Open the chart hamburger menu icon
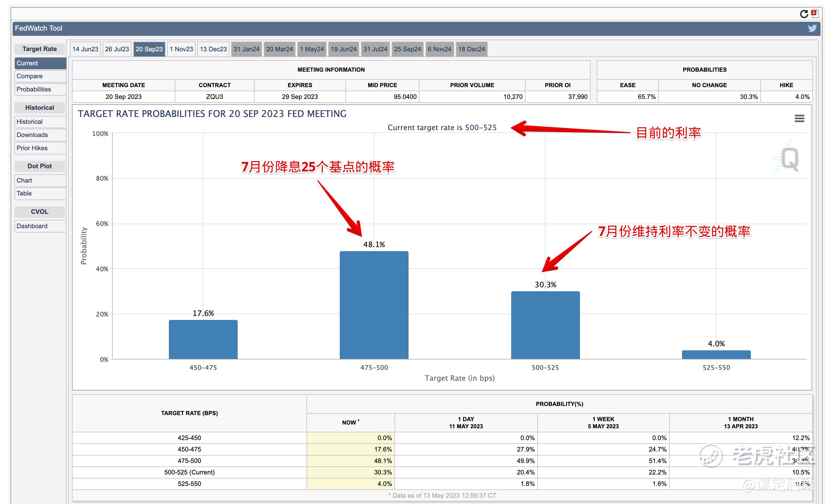 (x=799, y=118)
